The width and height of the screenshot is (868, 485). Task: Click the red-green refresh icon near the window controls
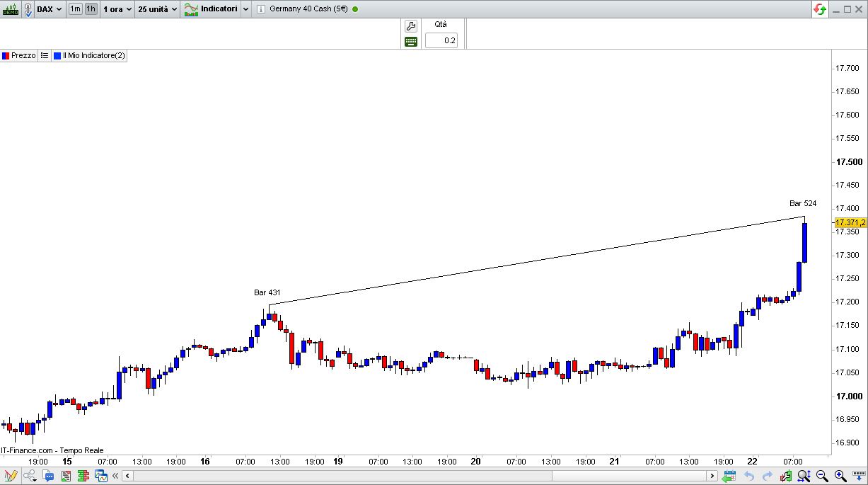pos(820,9)
